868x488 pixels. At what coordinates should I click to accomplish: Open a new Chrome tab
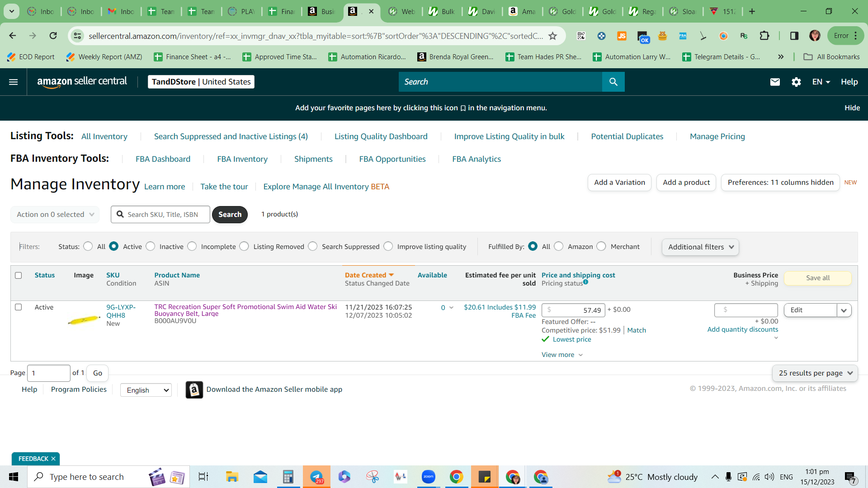pos(752,11)
